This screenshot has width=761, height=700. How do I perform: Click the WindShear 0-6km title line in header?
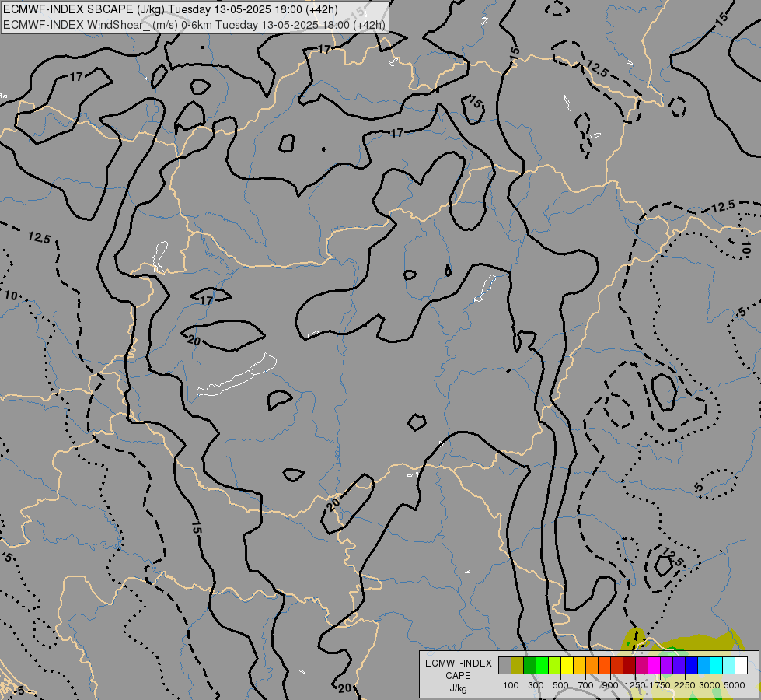(194, 24)
